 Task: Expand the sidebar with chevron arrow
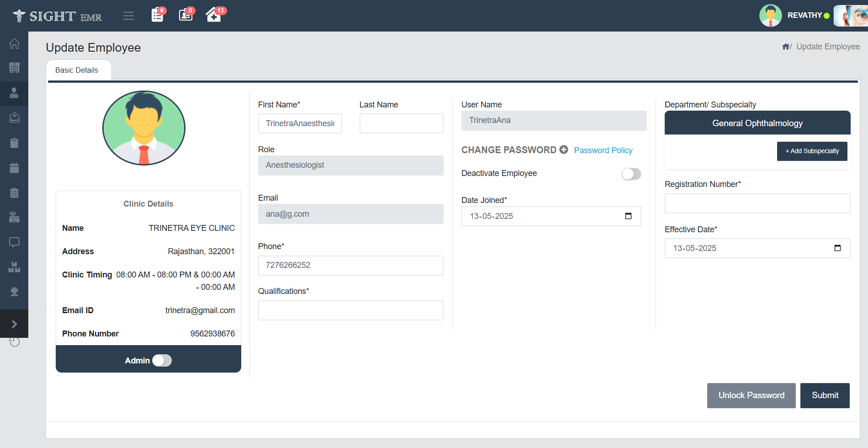click(14, 324)
